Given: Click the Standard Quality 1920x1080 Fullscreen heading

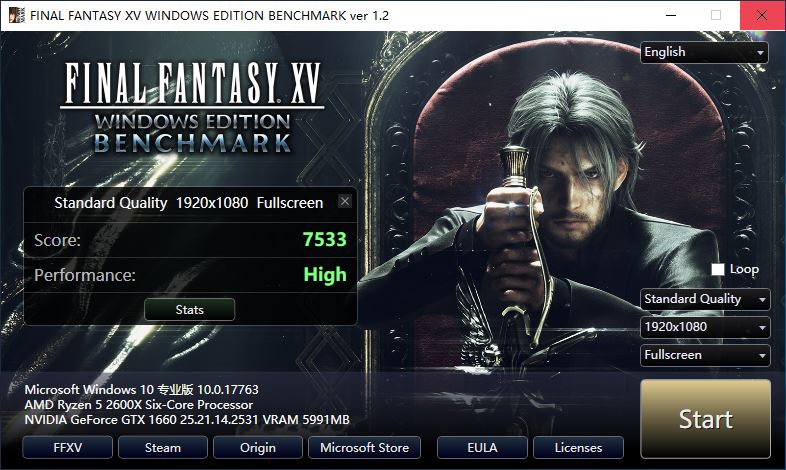Looking at the screenshot, I should (188, 203).
